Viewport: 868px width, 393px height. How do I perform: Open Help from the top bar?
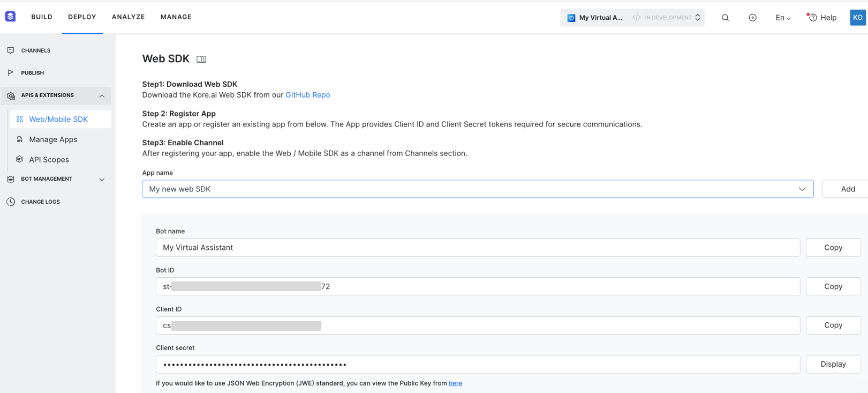point(822,18)
